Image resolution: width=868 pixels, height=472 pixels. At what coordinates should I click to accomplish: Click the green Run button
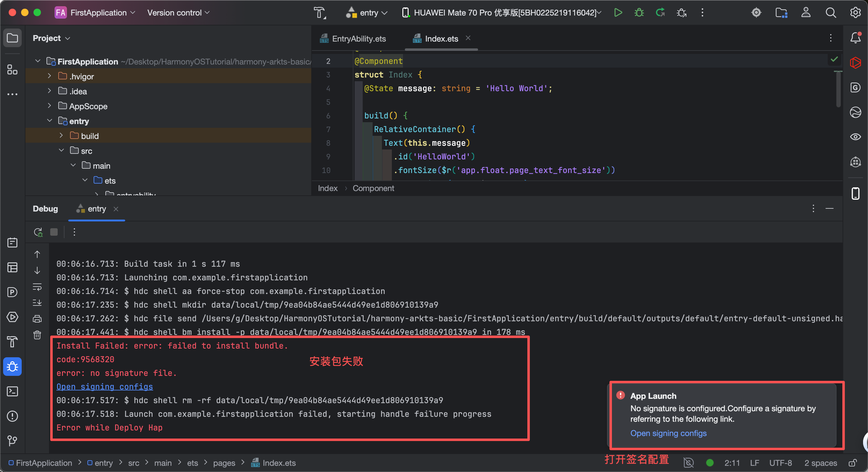coord(618,13)
